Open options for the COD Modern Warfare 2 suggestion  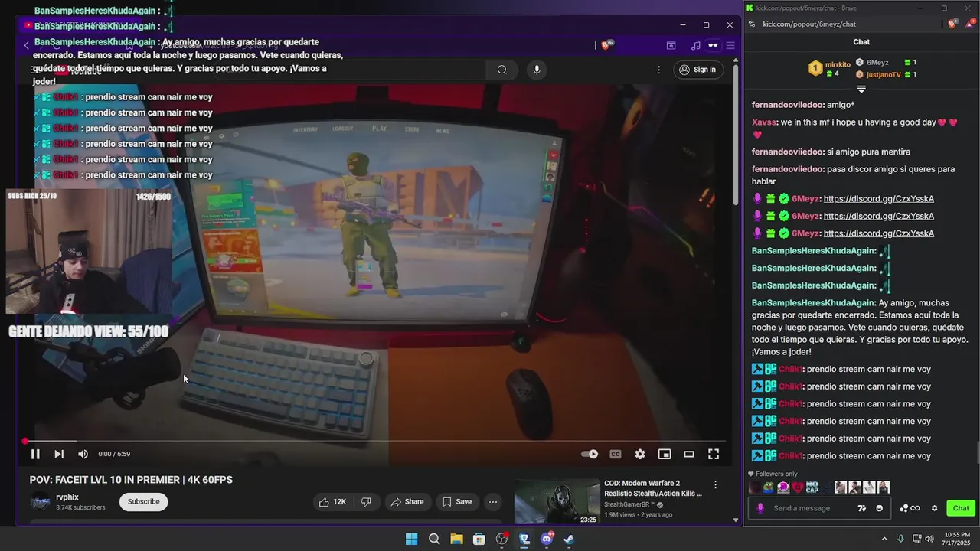pyautogui.click(x=716, y=484)
